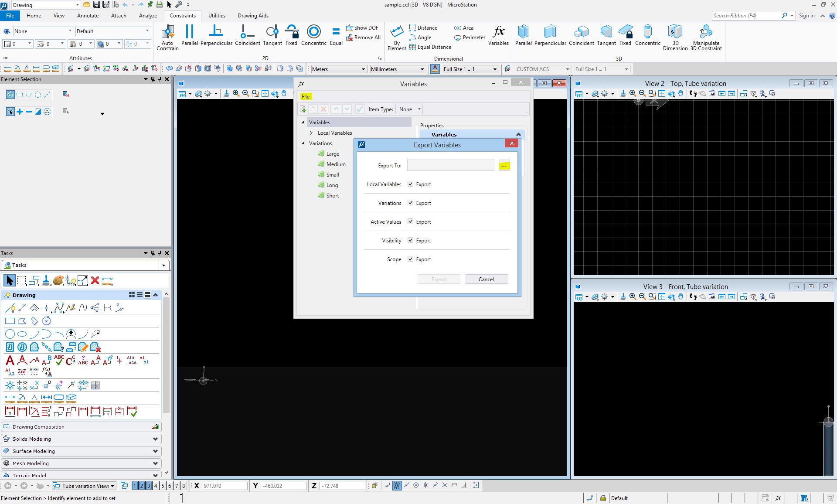Select the Perimeter dimensional constraint
Viewport: 837px width, 504px height.
click(470, 37)
